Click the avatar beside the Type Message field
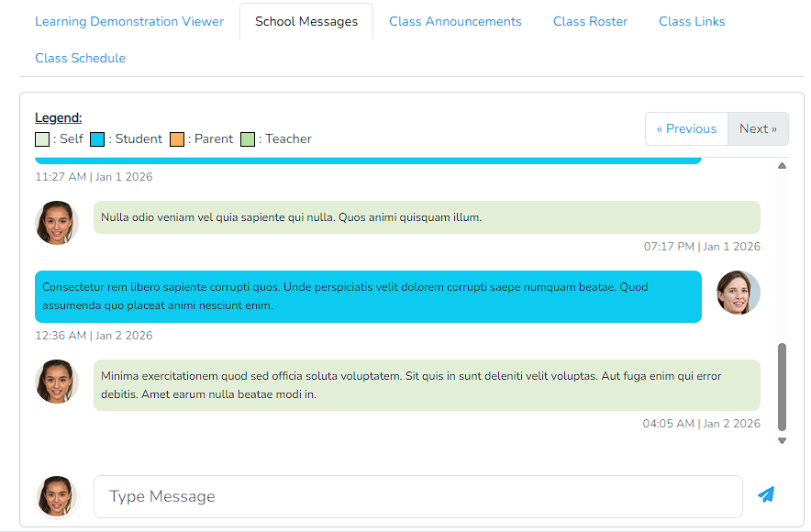This screenshot has width=811, height=532. point(57,496)
